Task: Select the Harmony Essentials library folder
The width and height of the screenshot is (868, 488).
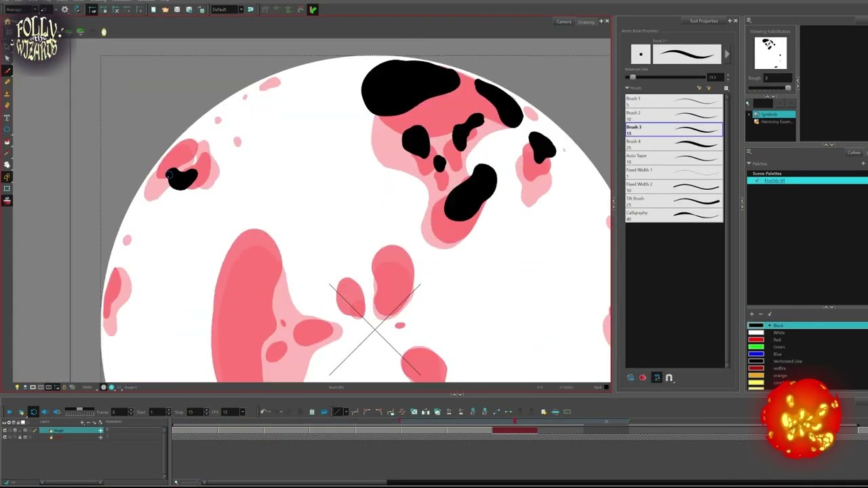Action: [x=776, y=122]
